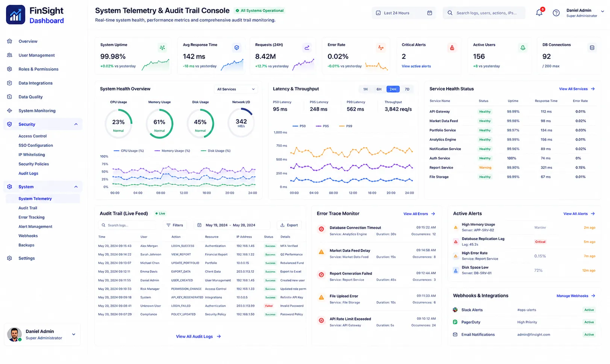This screenshot has width=610, height=364.
Task: Click the Overview home icon in sidebar
Action: [x=10, y=41]
